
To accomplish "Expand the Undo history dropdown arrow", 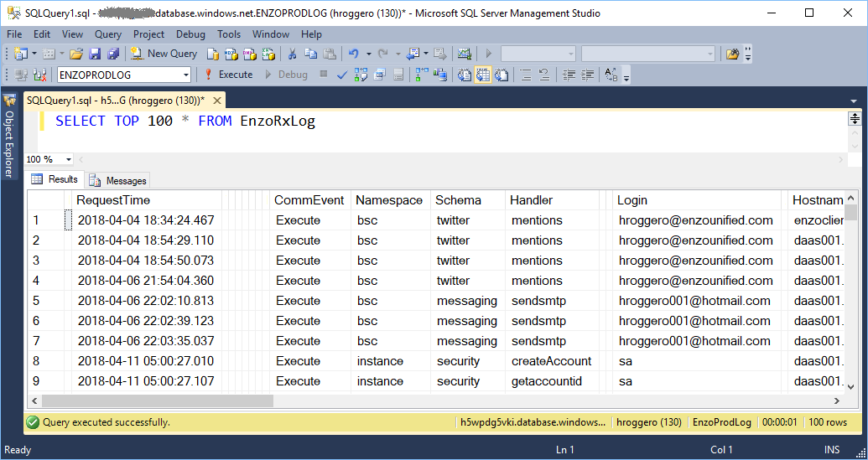I will coord(369,54).
